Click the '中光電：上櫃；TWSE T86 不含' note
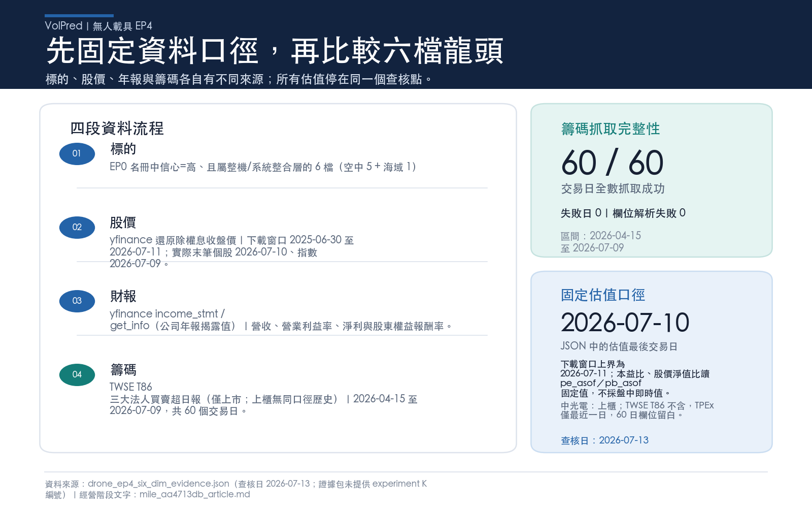The height and width of the screenshot is (508, 812). coord(637,410)
